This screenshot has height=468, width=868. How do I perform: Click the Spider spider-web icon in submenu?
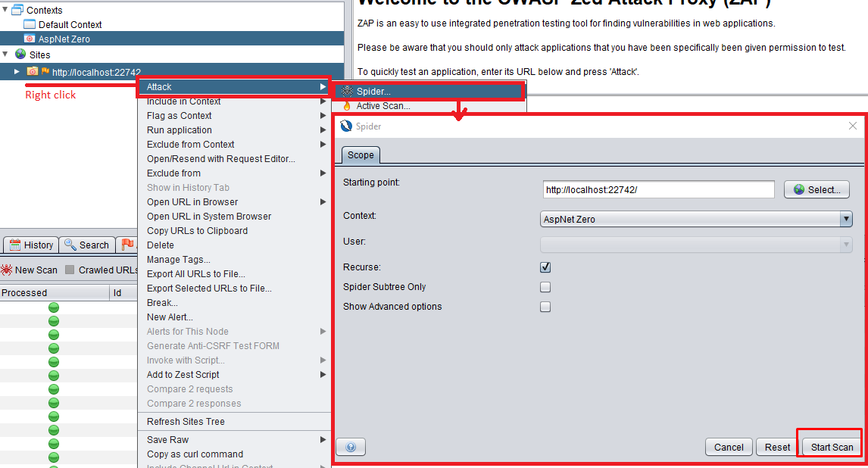tap(347, 92)
